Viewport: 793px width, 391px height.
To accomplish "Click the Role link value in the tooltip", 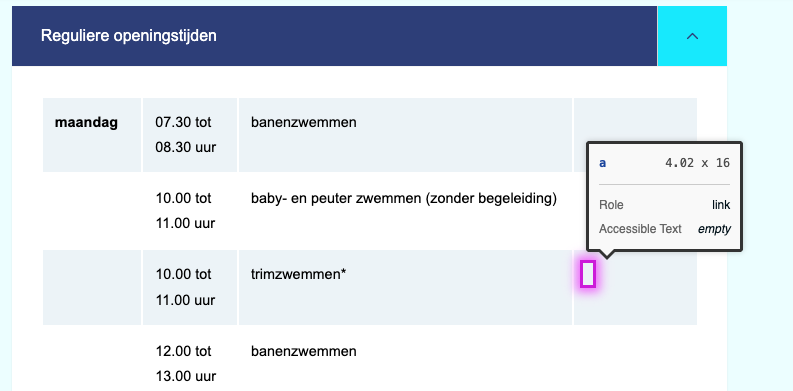I will [x=721, y=205].
